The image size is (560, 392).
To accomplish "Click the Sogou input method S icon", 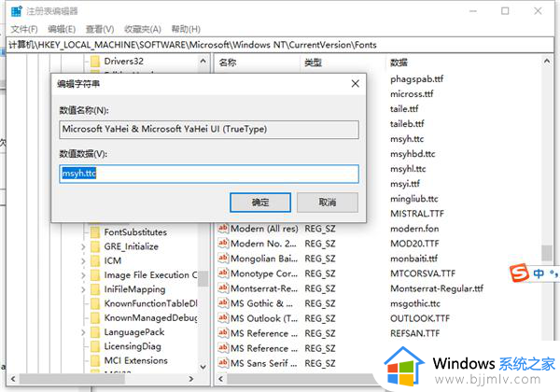I will [x=519, y=273].
